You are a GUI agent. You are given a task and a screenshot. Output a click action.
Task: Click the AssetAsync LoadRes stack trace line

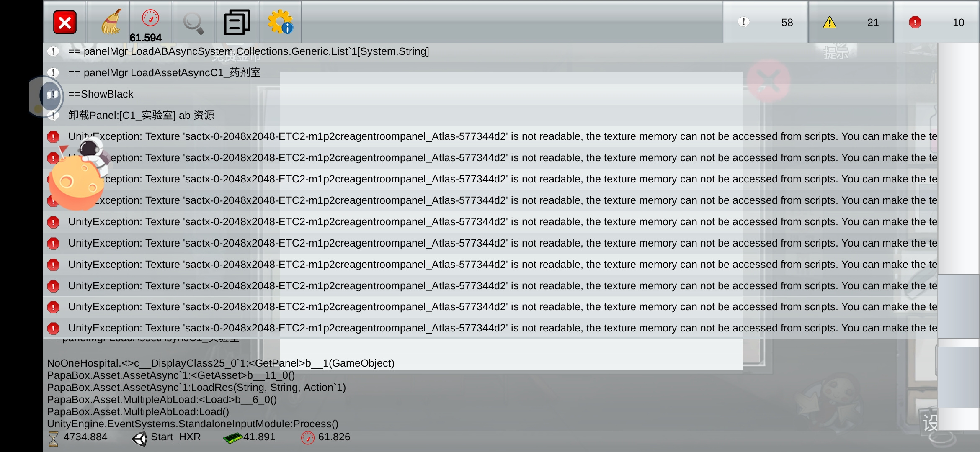coord(196,388)
